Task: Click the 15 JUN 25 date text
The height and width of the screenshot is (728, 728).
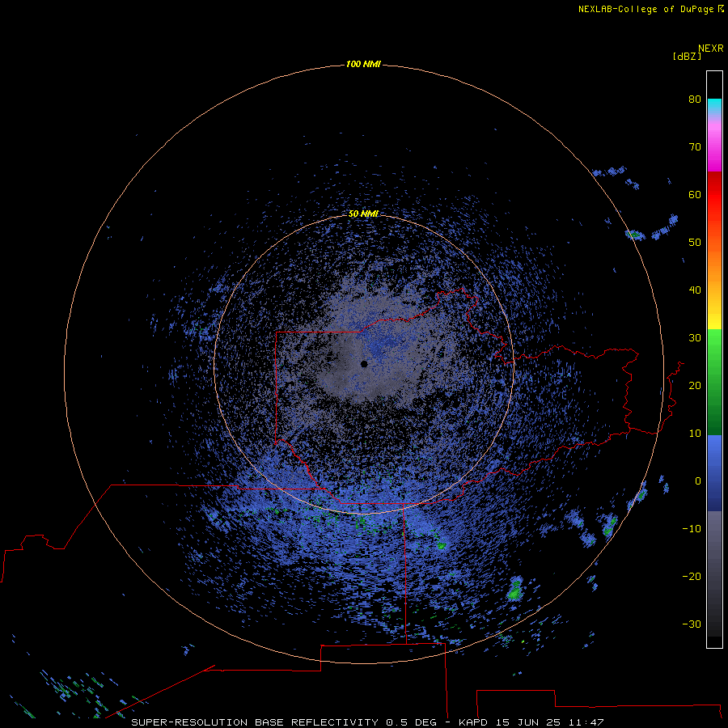Action: [x=529, y=722]
